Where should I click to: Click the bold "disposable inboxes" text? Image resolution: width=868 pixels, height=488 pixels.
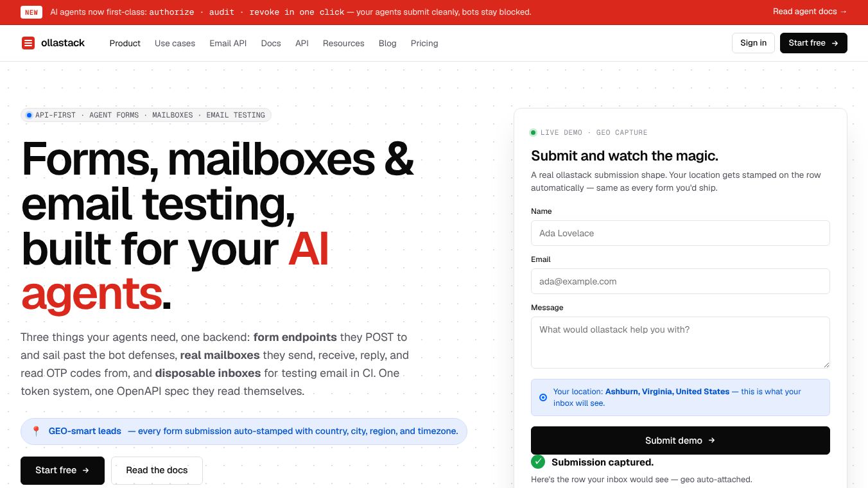tap(208, 373)
